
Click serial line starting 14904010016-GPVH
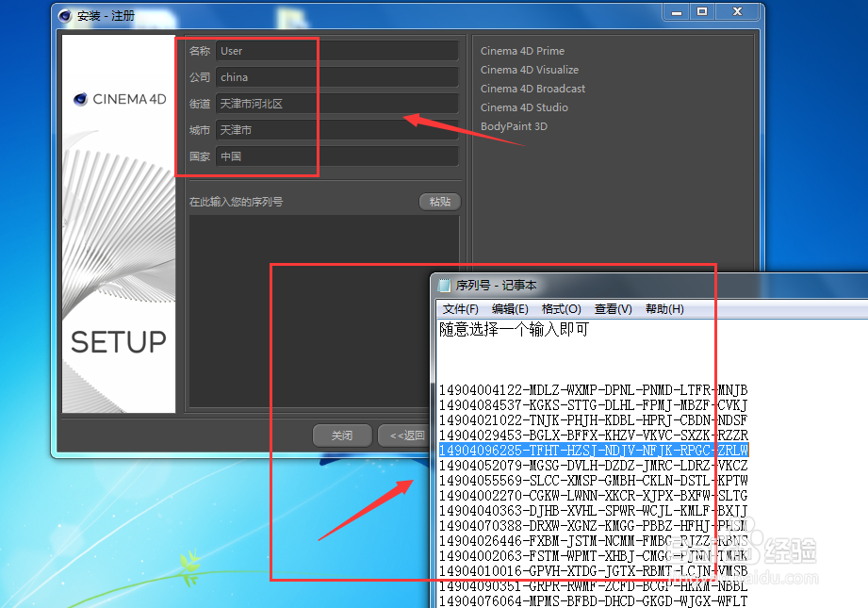click(x=594, y=570)
